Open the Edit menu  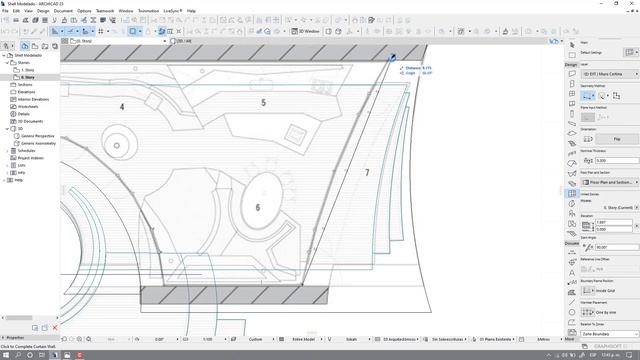[x=16, y=11]
